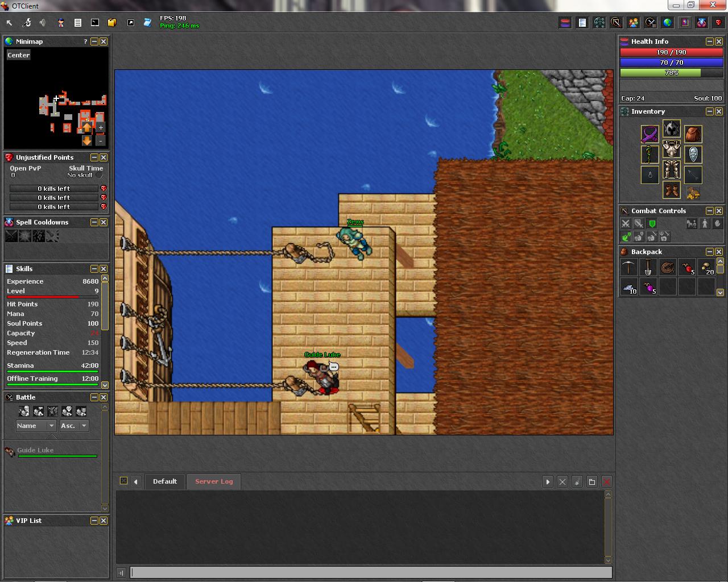Toggle first Battle filter skull icon
Viewport: 728px width, 582px height.
pos(24,411)
